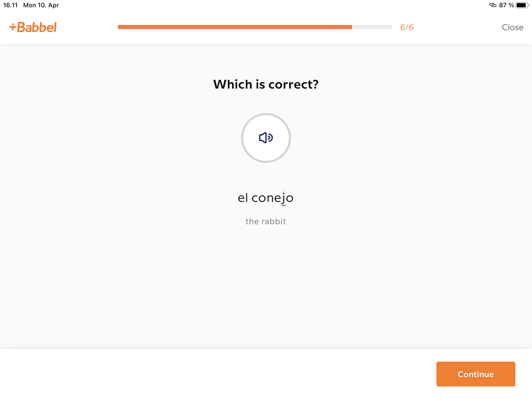Tap the Babbel wordmark
Screen dimensions: 532x399
tap(37, 27)
